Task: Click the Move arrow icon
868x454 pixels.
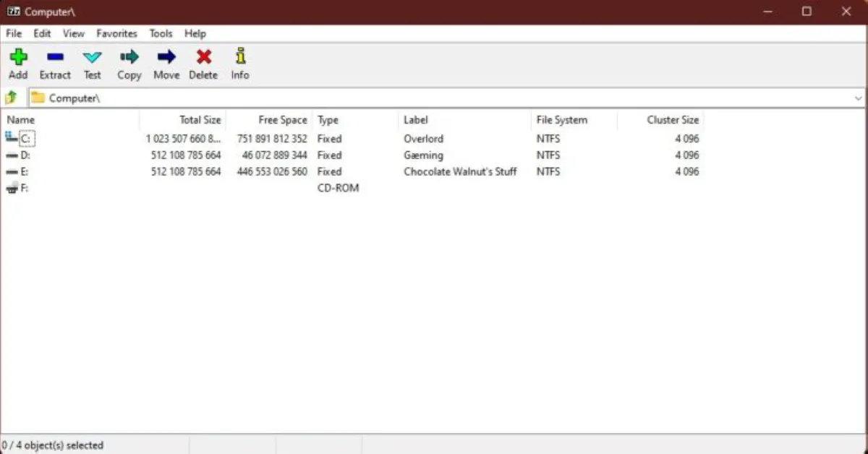Action: point(166,56)
